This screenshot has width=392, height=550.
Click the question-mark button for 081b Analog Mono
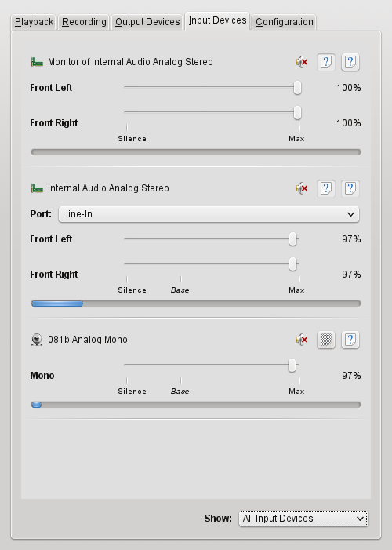pos(350,340)
